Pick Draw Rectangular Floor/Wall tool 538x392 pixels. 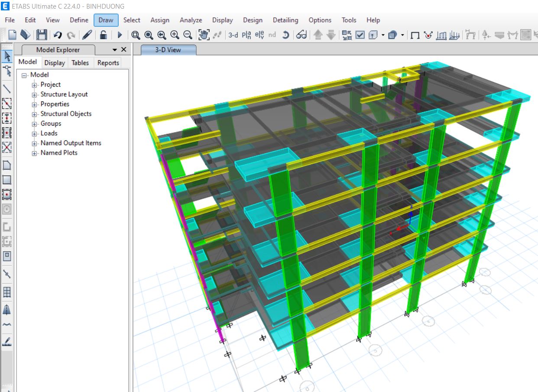(x=7, y=180)
